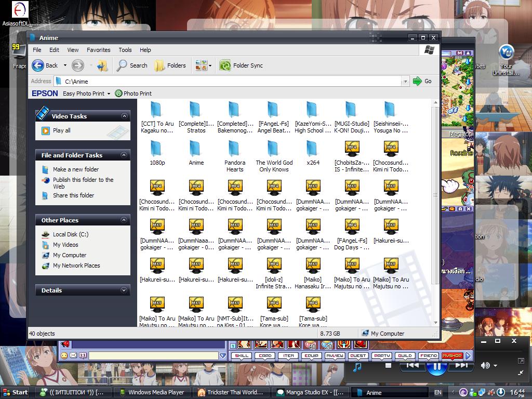This screenshot has height=399, width=532.
Task: Open Local Disk (C:) in Other Places
Action: coord(71,234)
